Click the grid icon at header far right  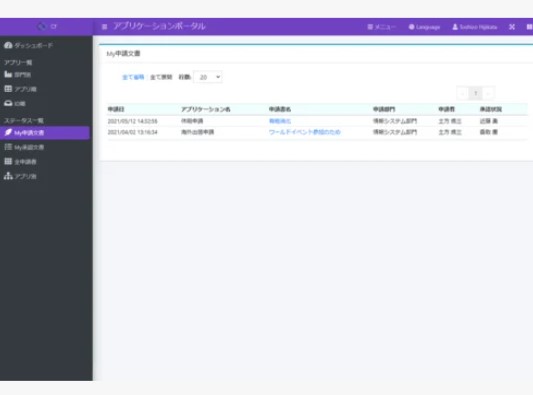pos(529,27)
